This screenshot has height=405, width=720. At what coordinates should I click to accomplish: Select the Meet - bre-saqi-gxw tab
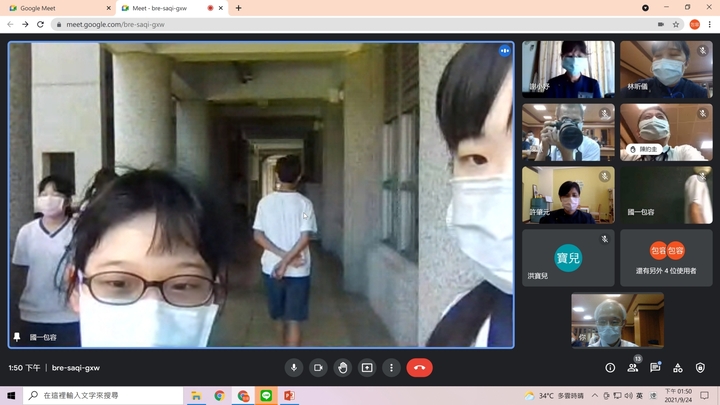(160, 8)
